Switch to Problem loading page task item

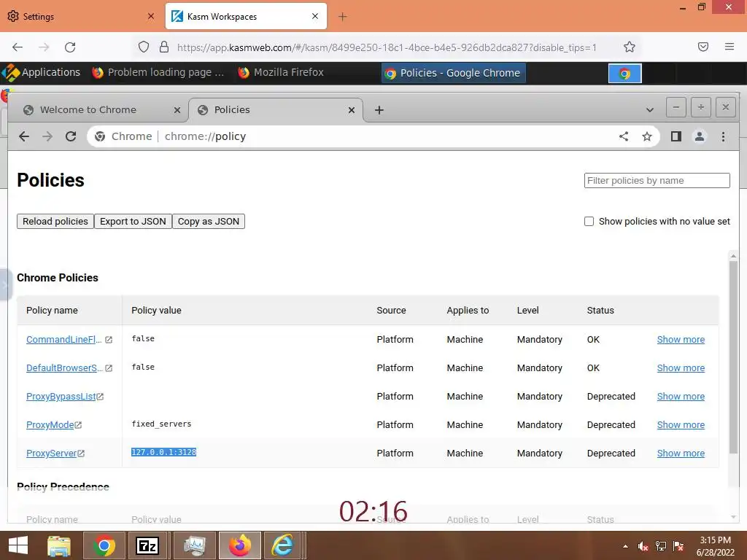pos(158,72)
